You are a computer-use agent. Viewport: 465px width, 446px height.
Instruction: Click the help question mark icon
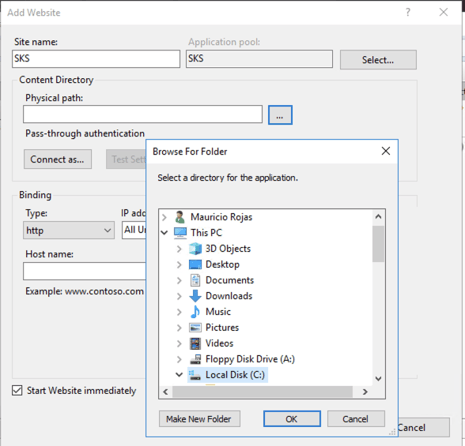tap(408, 12)
